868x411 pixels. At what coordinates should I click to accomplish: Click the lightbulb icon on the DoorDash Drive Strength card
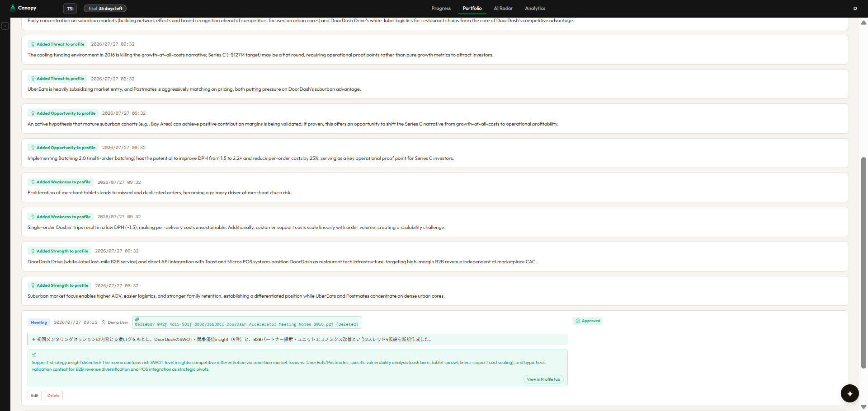click(33, 251)
